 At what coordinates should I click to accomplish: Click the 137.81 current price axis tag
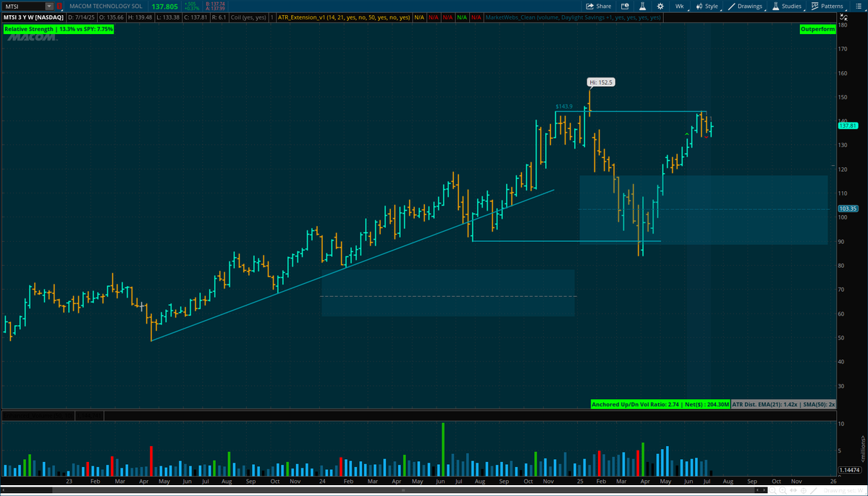click(847, 126)
